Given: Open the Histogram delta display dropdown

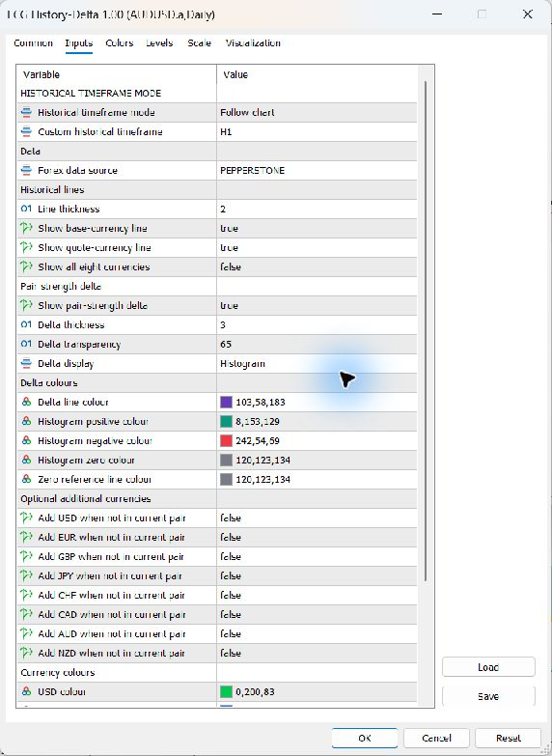Looking at the screenshot, I should tap(317, 363).
